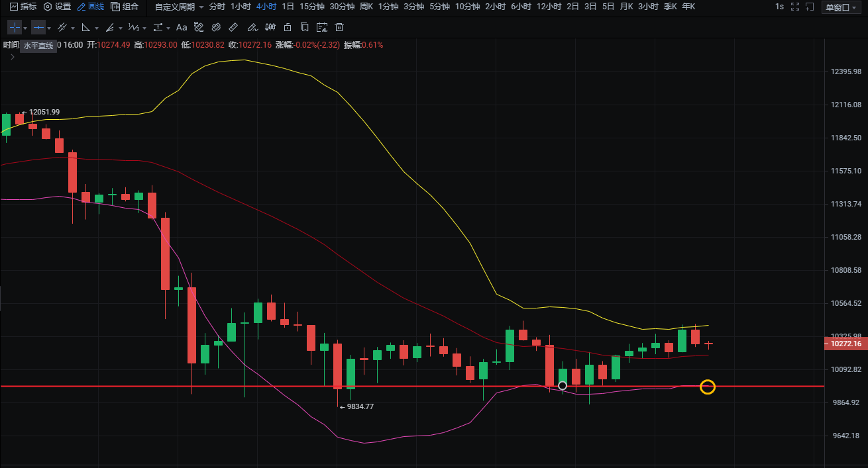This screenshot has width=868, height=468.
Task: Click the Aa text annotation tool
Action: point(182,28)
